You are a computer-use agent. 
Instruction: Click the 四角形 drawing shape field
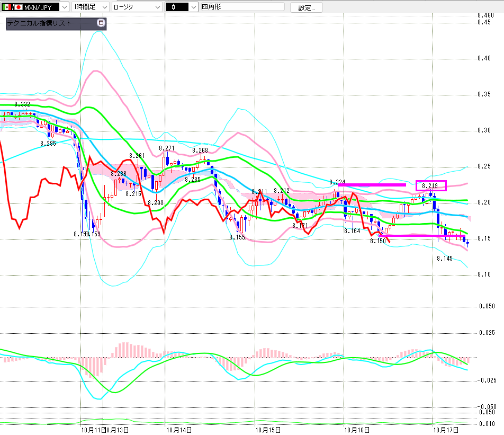242,7
